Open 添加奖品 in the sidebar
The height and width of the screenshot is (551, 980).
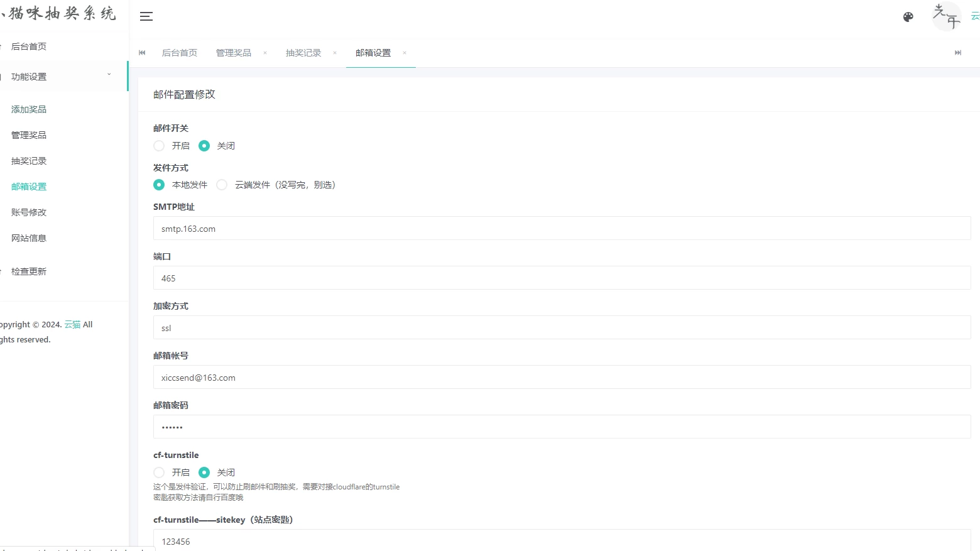(29, 109)
